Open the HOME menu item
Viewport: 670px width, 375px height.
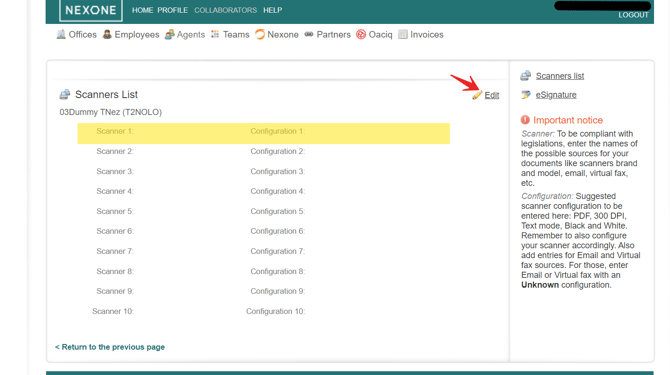pos(142,10)
